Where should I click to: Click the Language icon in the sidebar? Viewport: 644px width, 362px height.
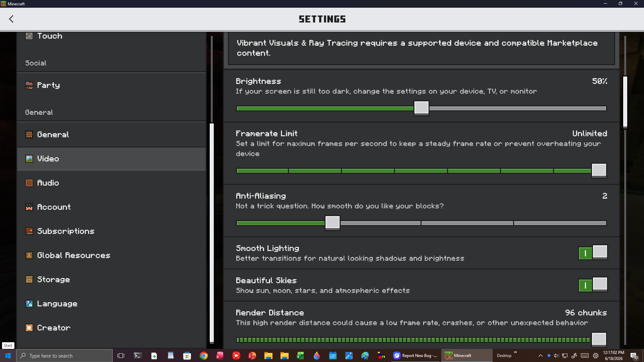[x=29, y=304]
